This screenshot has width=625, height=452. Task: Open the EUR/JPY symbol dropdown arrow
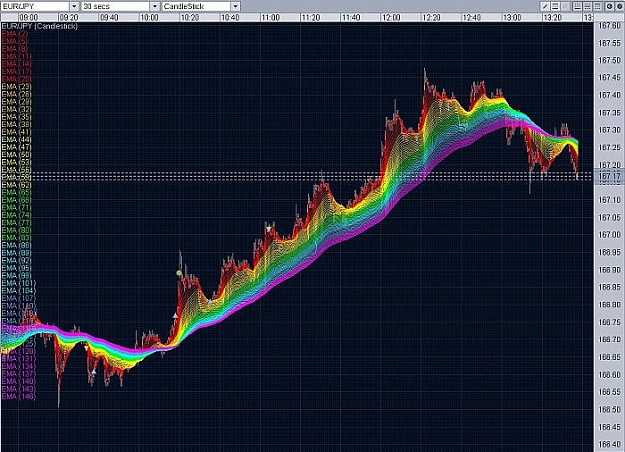pos(74,6)
